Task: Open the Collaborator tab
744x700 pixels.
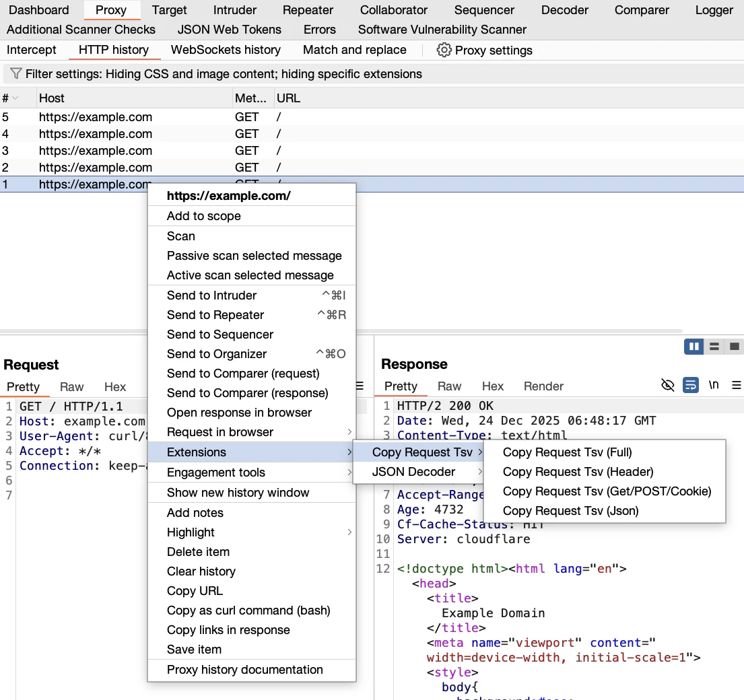Action: [x=394, y=10]
